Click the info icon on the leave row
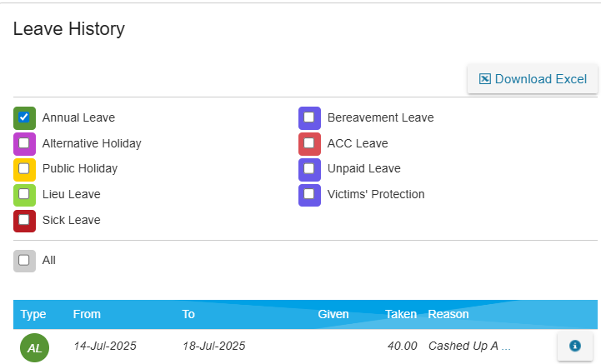 click(574, 346)
